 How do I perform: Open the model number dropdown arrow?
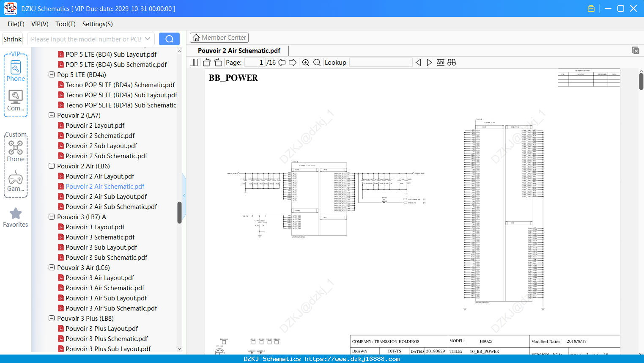pos(148,39)
